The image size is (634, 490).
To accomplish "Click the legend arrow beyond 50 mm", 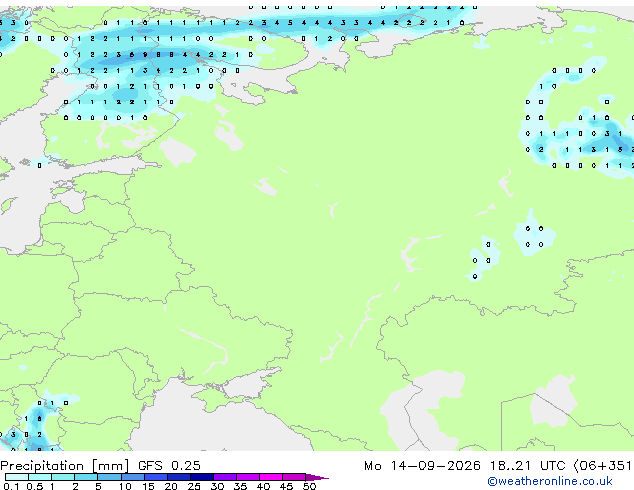I will coord(317,477).
